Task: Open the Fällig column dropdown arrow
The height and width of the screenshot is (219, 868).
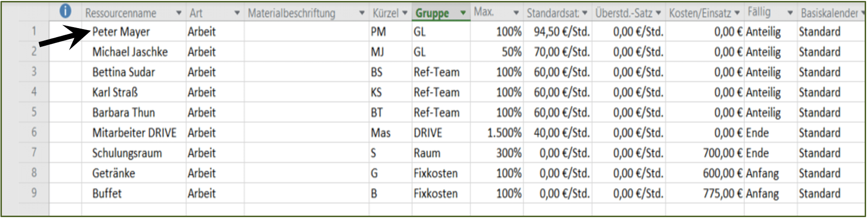Action: (x=790, y=13)
